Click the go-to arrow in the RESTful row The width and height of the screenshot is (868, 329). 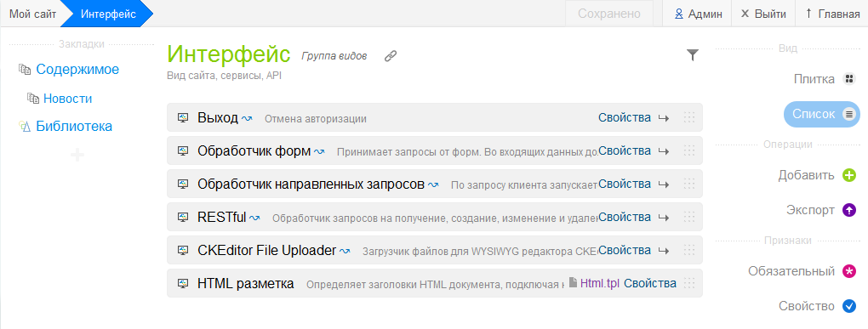click(664, 218)
